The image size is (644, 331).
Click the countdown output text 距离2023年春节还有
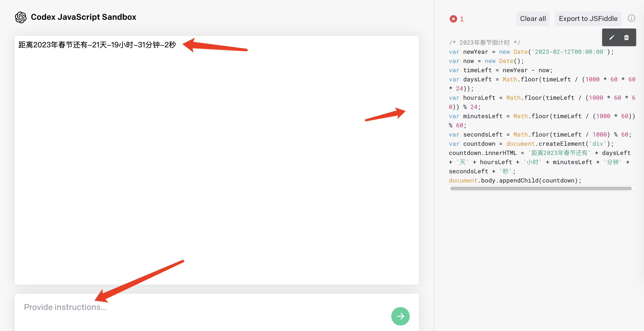tap(97, 45)
